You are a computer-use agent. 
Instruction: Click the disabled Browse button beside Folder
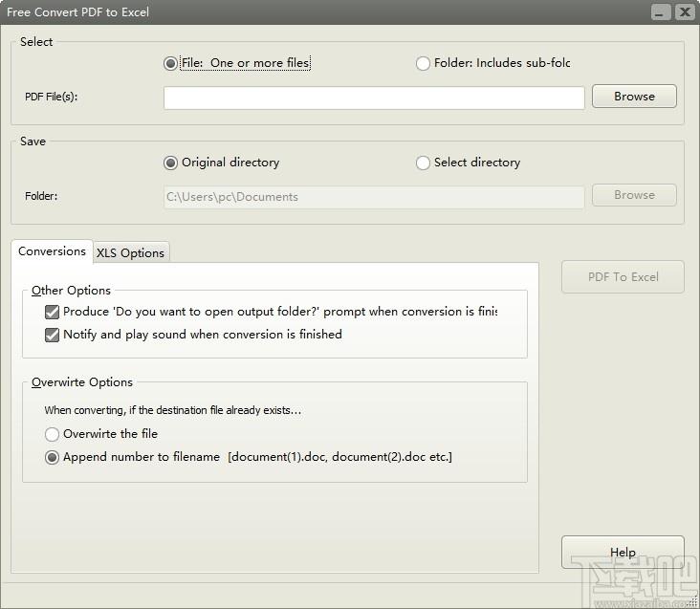tap(634, 195)
